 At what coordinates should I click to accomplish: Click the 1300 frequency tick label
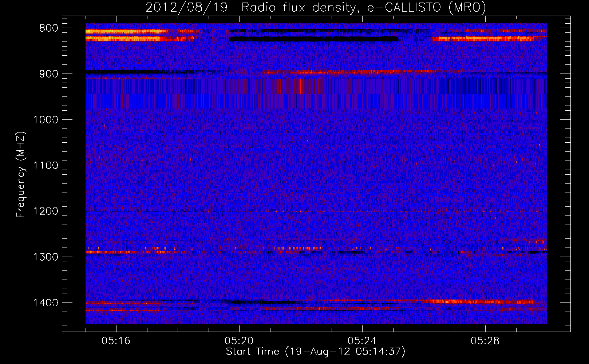[46, 257]
